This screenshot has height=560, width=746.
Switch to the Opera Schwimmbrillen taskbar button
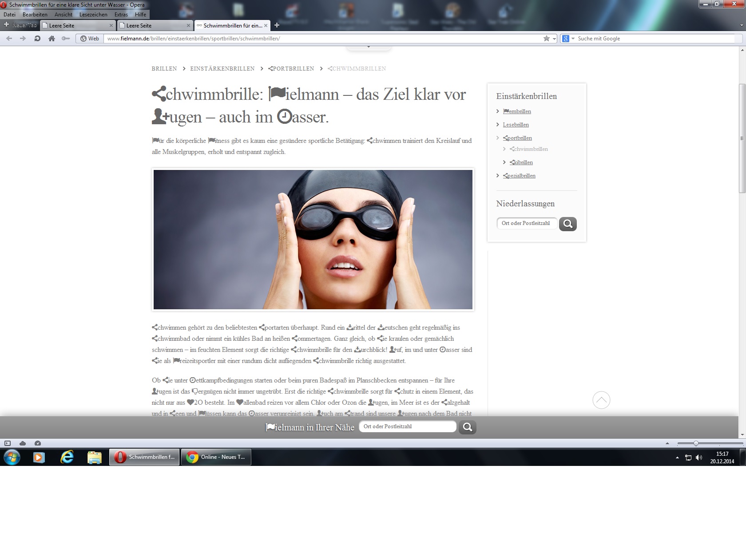pyautogui.click(x=144, y=457)
